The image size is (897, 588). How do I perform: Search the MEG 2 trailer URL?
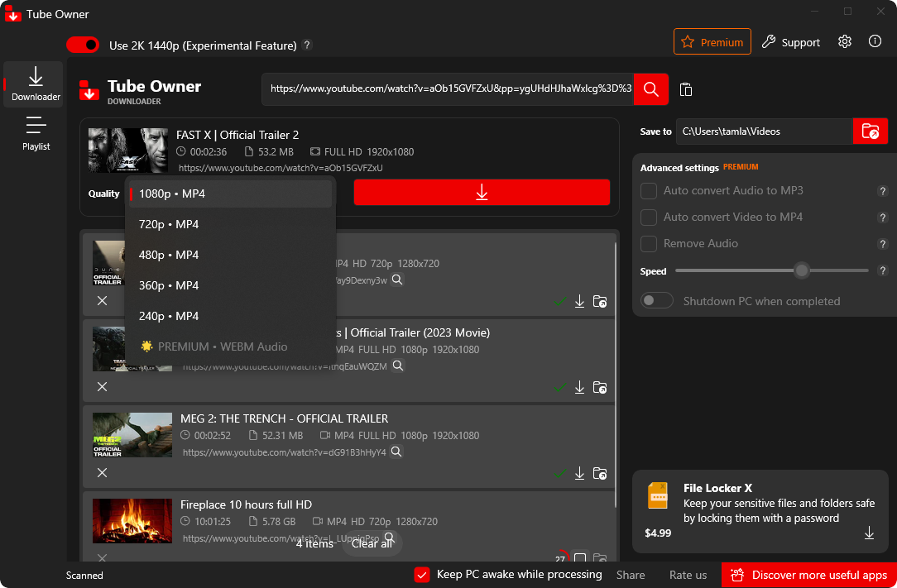(x=396, y=452)
